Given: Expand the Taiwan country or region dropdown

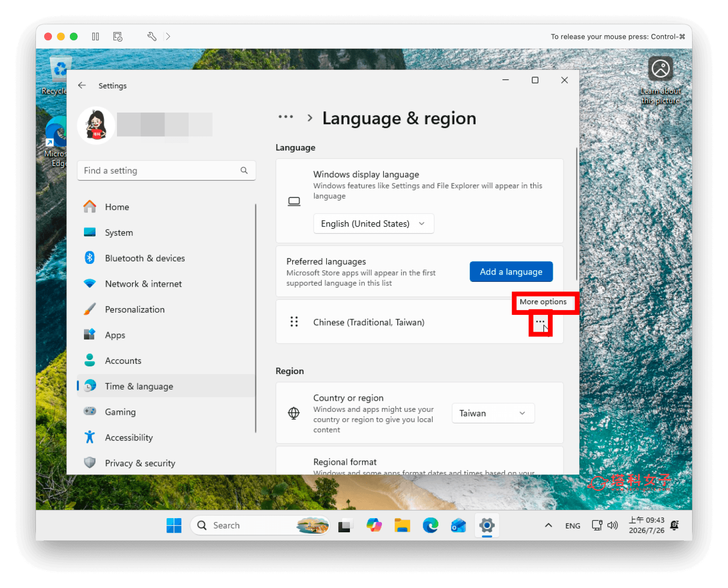Looking at the screenshot, I should click(493, 413).
